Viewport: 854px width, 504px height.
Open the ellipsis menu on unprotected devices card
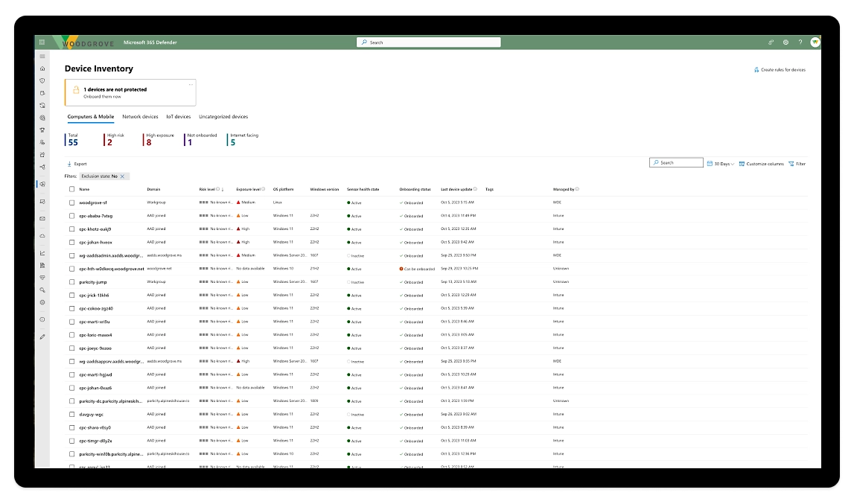coord(191,84)
